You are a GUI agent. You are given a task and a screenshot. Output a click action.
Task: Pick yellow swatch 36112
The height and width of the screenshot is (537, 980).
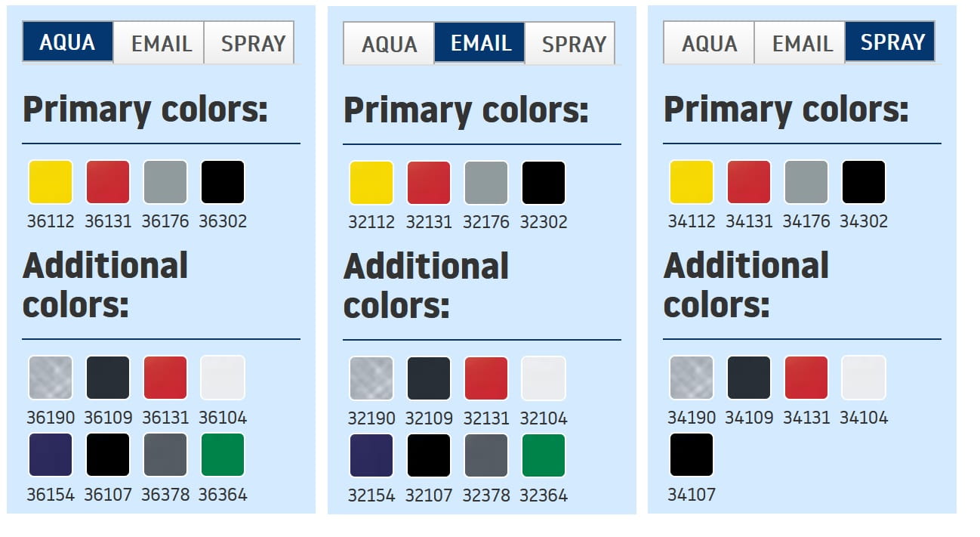51,182
